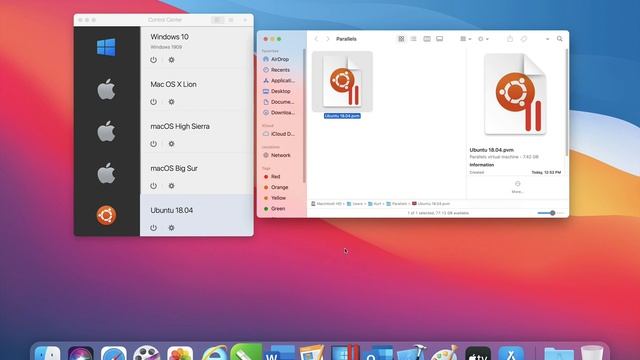The height and width of the screenshot is (360, 640).
Task: Select Ubuntu 18.04 entry name in Control Center
Action: click(172, 210)
